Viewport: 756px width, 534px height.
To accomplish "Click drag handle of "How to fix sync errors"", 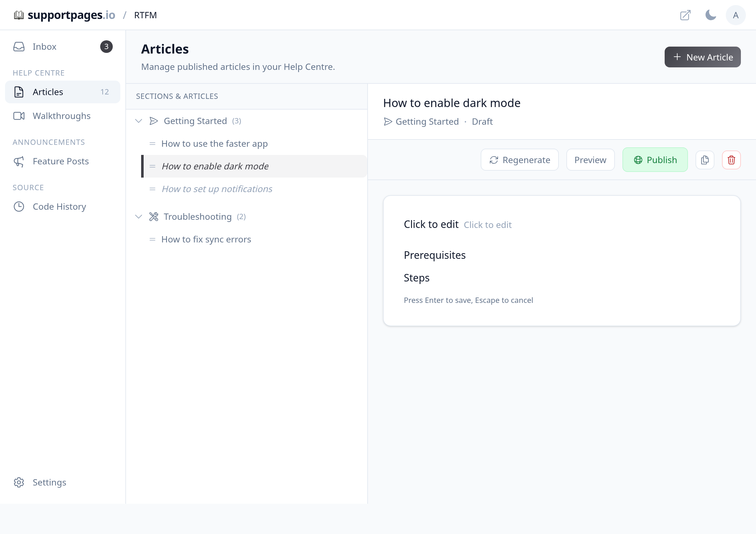I will click(152, 240).
